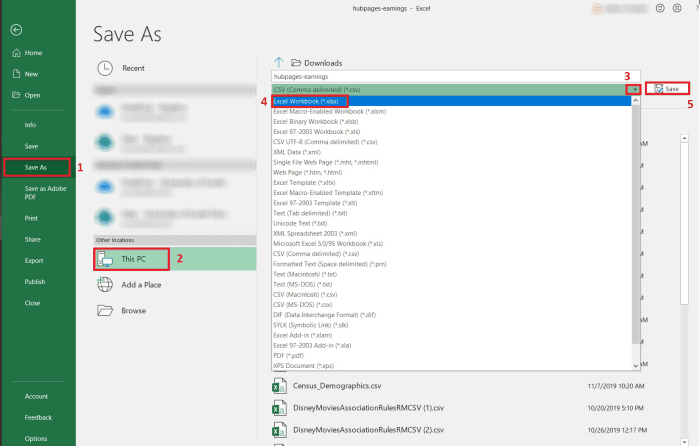Select Single File Web Page format
The image size is (700, 446).
(x=451, y=163)
